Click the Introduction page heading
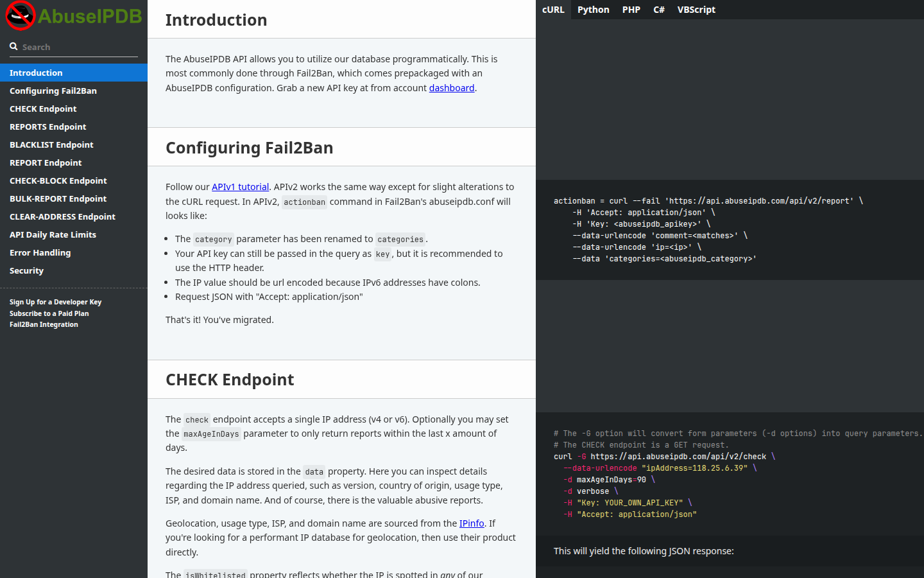The width and height of the screenshot is (924, 578). pos(216,20)
